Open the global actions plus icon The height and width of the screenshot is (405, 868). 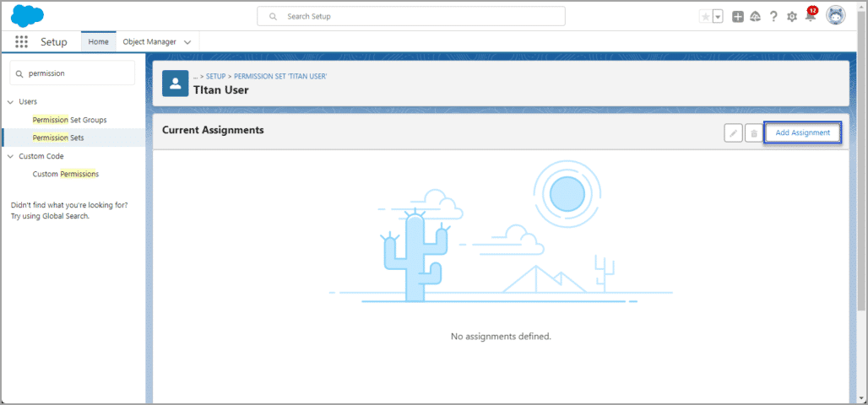point(738,17)
